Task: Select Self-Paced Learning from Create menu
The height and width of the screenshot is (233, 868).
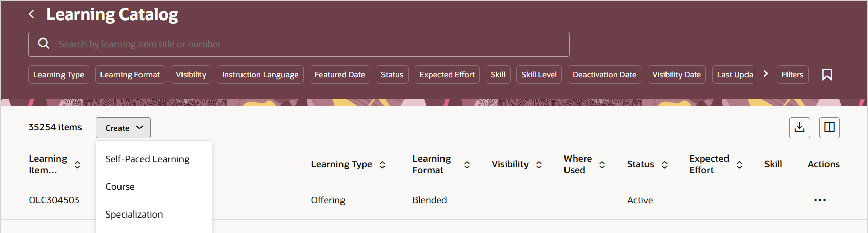Action: (147, 159)
